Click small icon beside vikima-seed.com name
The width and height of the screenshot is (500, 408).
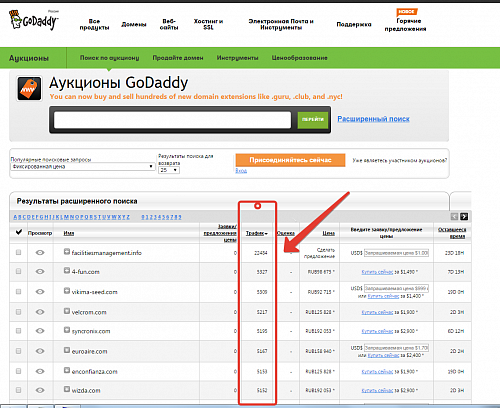point(67,290)
